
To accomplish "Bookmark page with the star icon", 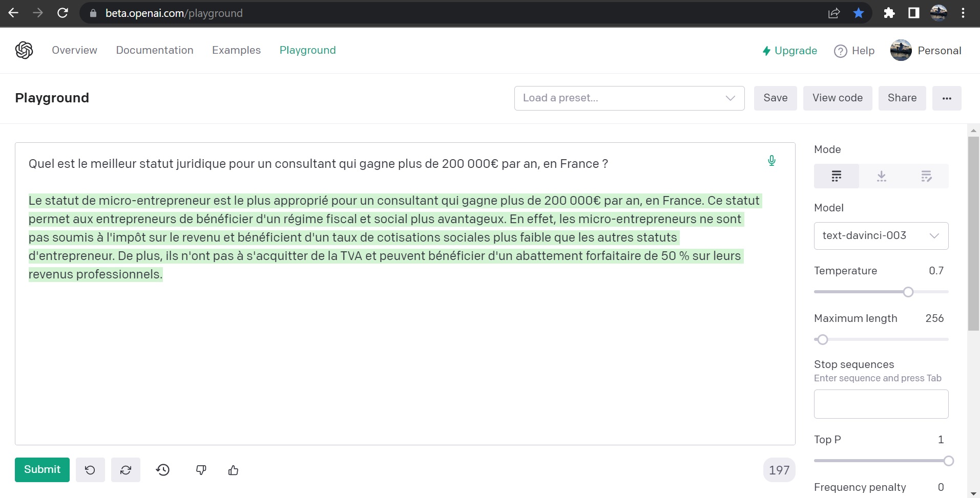I will (x=859, y=13).
